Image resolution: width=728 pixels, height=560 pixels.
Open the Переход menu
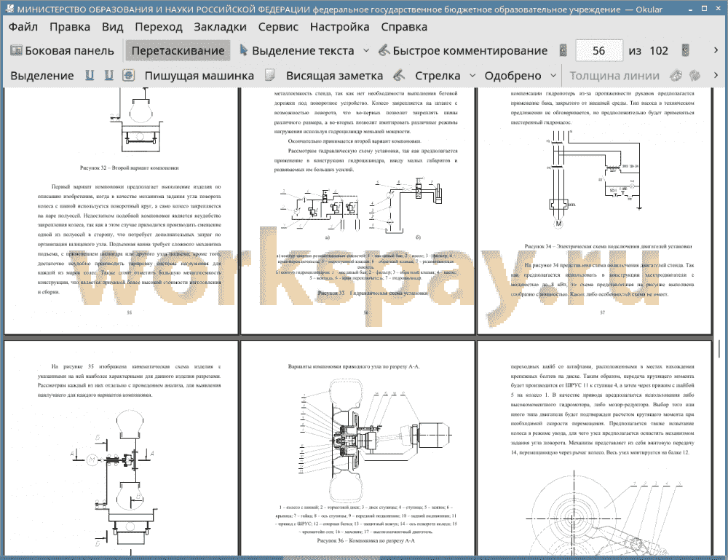tap(158, 27)
